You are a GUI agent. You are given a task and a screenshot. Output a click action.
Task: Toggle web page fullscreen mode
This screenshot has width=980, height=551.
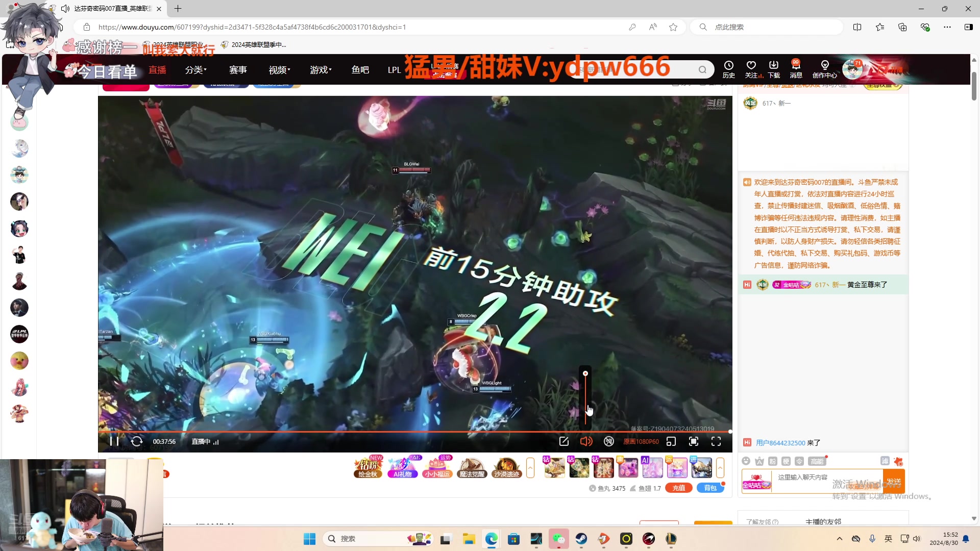694,441
